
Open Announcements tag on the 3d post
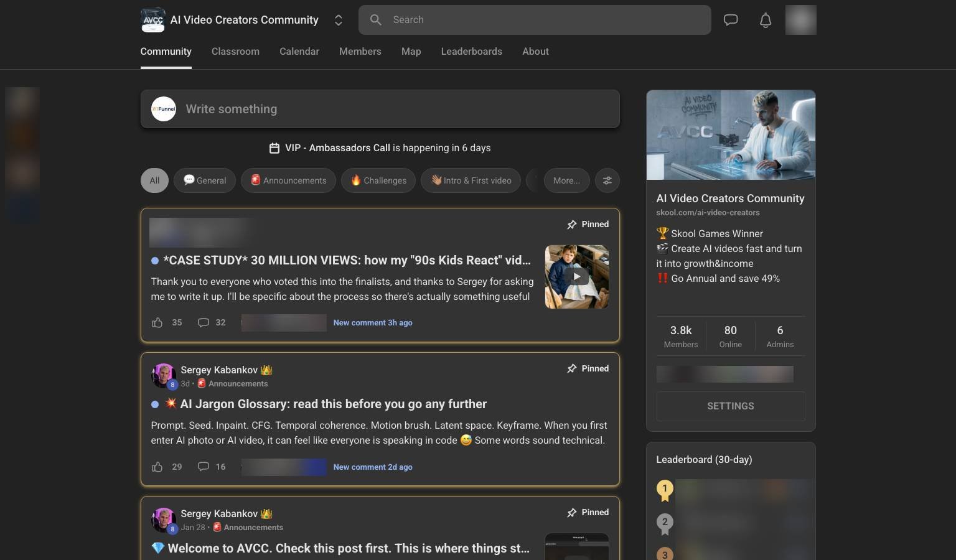(x=233, y=384)
